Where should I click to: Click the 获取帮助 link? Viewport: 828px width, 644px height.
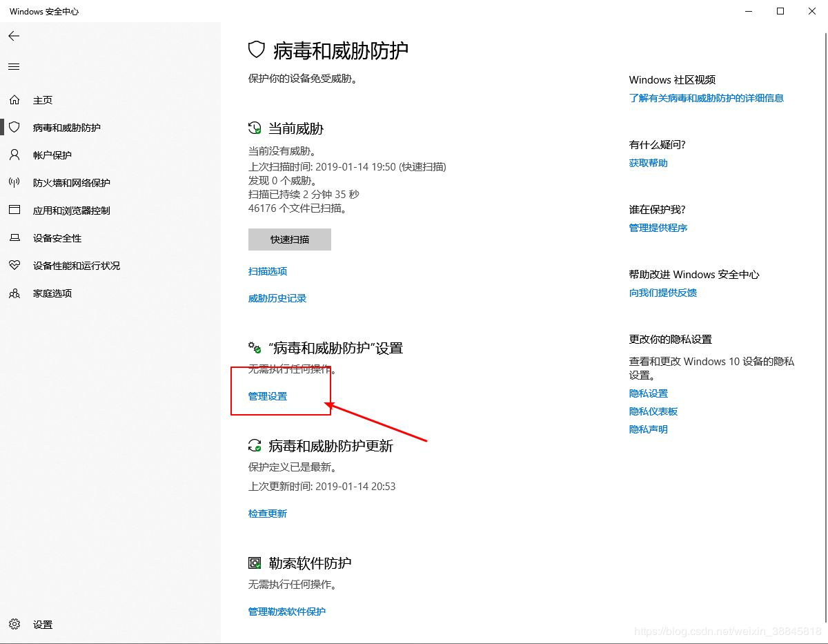click(649, 163)
